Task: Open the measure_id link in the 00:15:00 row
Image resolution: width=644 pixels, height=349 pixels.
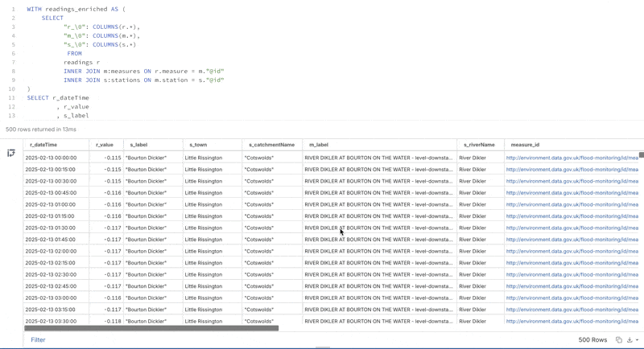Action: pos(572,170)
